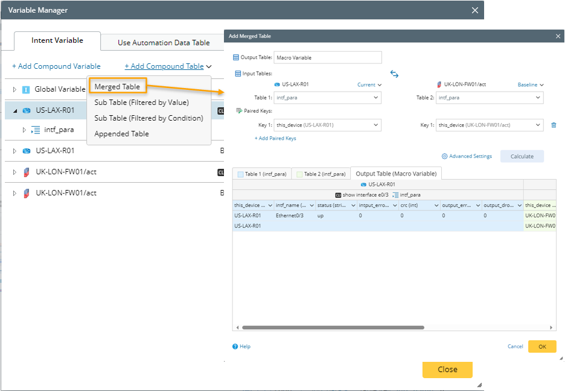Open the Baseline data source dropdown
The height and width of the screenshot is (392, 565).
click(531, 85)
